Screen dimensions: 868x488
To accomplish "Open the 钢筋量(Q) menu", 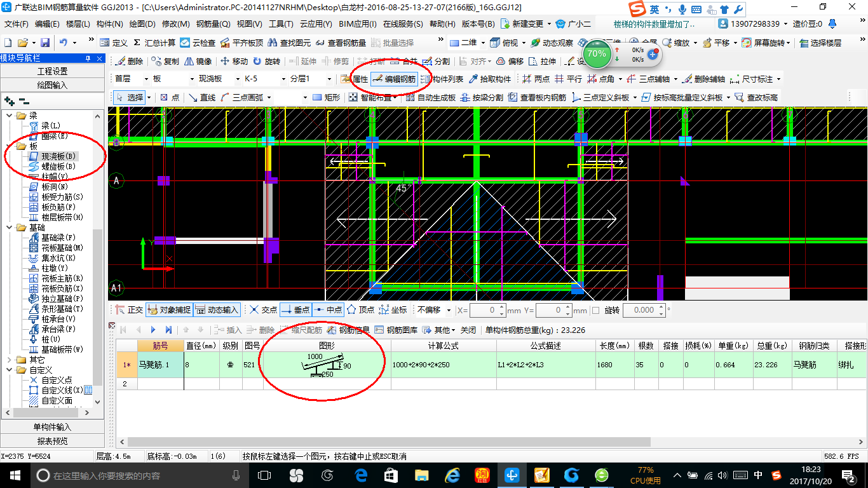I will 214,24.
